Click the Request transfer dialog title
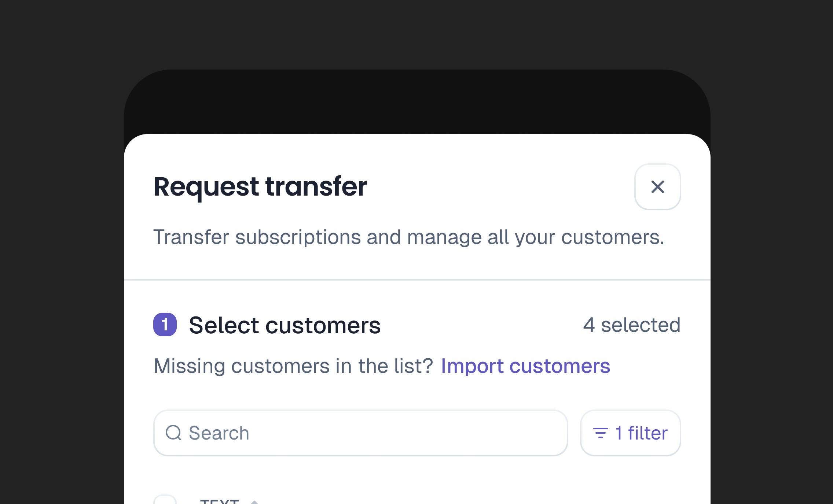The image size is (833, 504). (x=260, y=187)
